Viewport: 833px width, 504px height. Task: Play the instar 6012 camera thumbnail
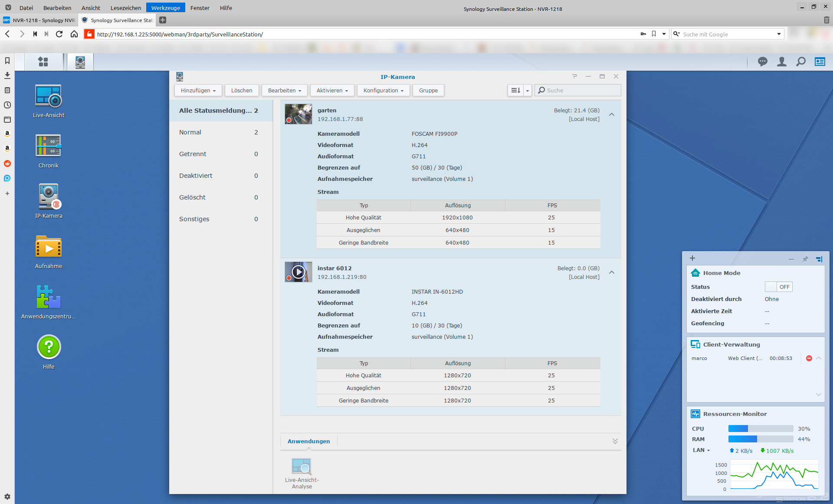[298, 272]
